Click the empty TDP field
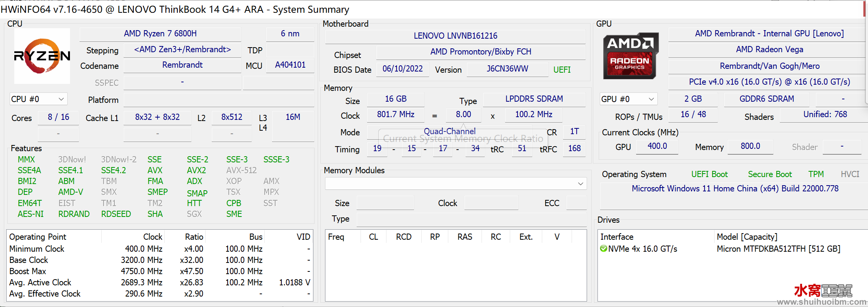This screenshot has height=307, width=868. (x=290, y=50)
